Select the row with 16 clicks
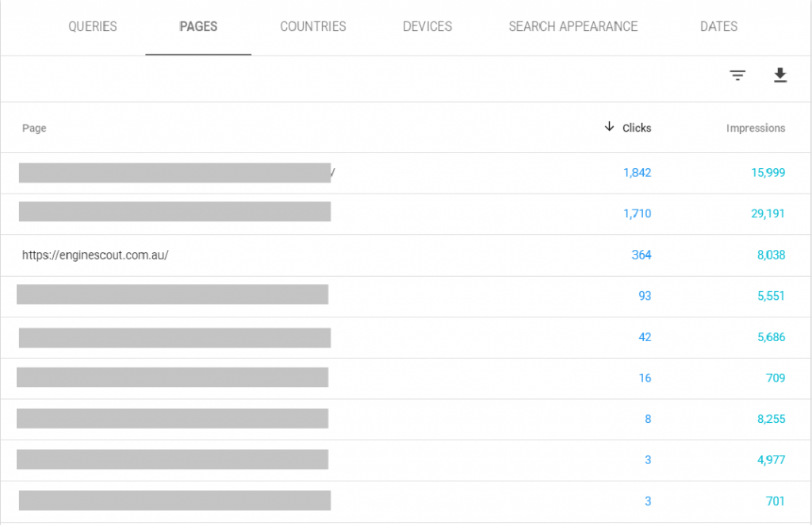Image resolution: width=812 pixels, height=526 pixels. coord(645,378)
